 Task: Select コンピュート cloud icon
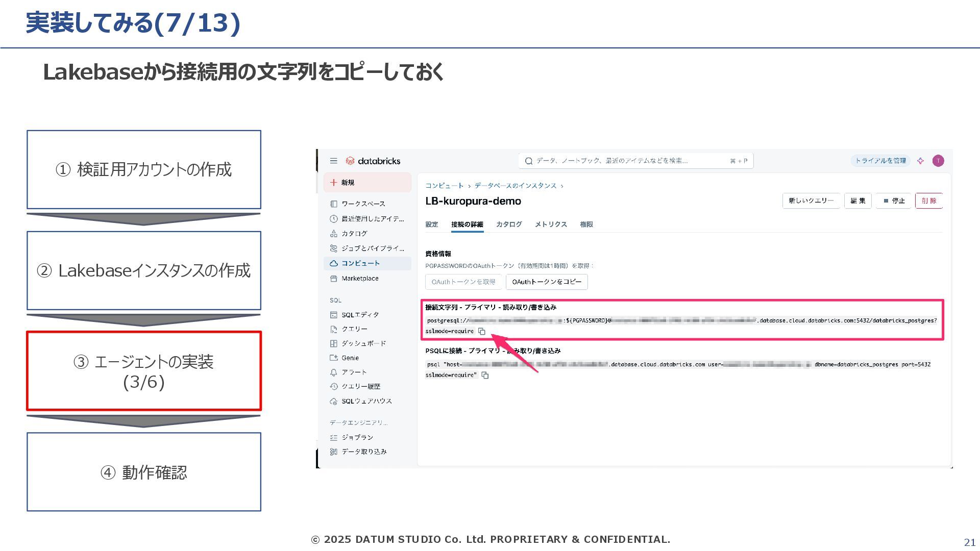(x=333, y=263)
